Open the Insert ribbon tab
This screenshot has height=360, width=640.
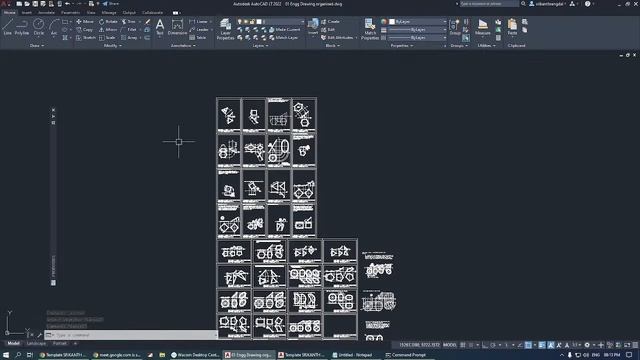pos(26,13)
